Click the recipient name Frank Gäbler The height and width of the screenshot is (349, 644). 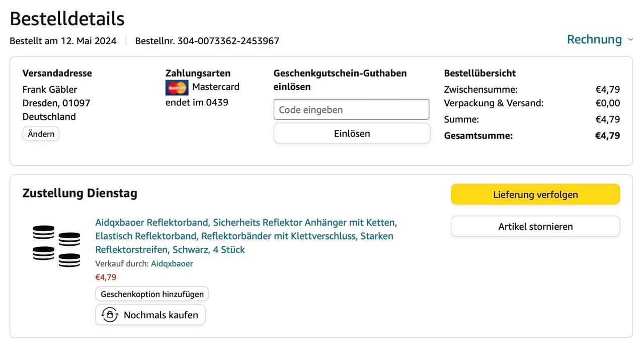pos(50,90)
